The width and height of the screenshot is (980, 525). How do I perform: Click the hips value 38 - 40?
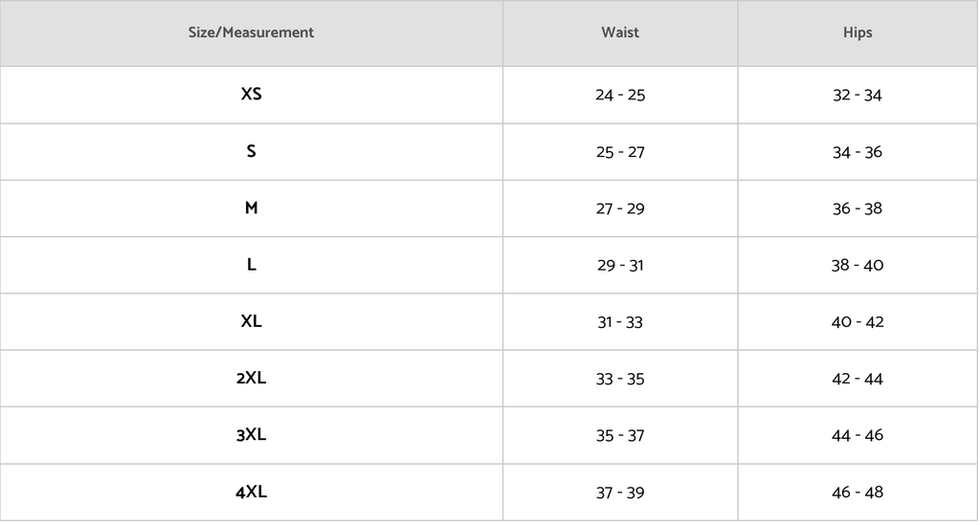[x=857, y=265]
